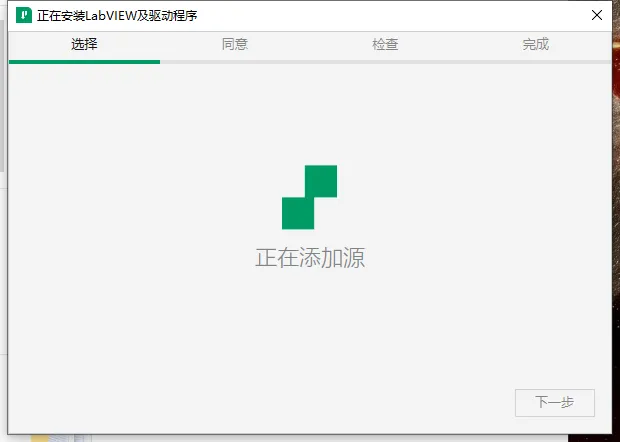The height and width of the screenshot is (442, 620).
Task: Close the LabVIEW installer window
Action: (x=597, y=15)
